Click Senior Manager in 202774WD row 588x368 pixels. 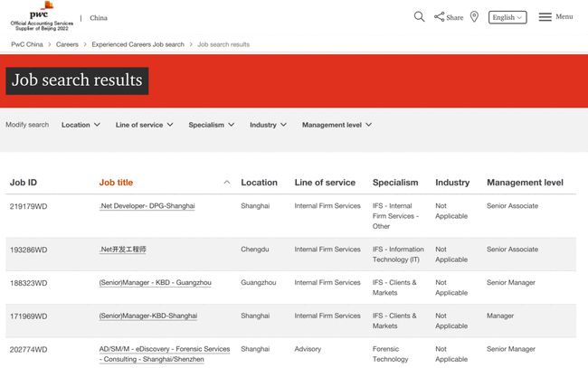[511, 349]
